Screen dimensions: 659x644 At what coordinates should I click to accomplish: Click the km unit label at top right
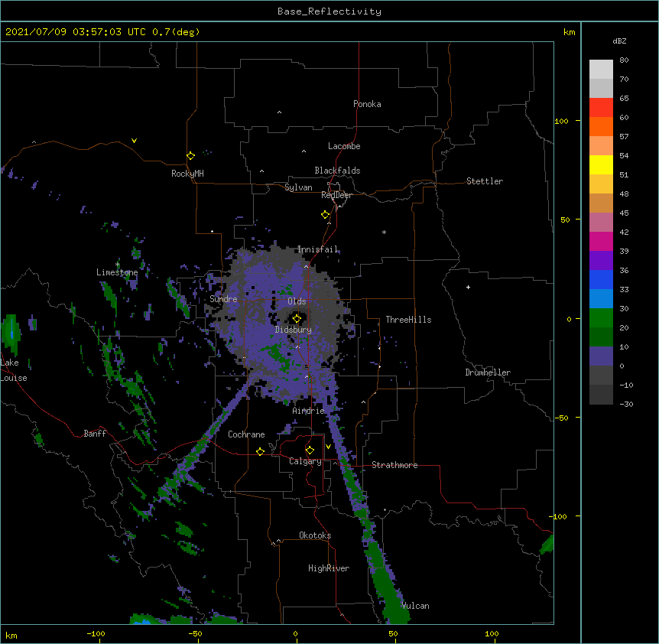[x=569, y=32]
